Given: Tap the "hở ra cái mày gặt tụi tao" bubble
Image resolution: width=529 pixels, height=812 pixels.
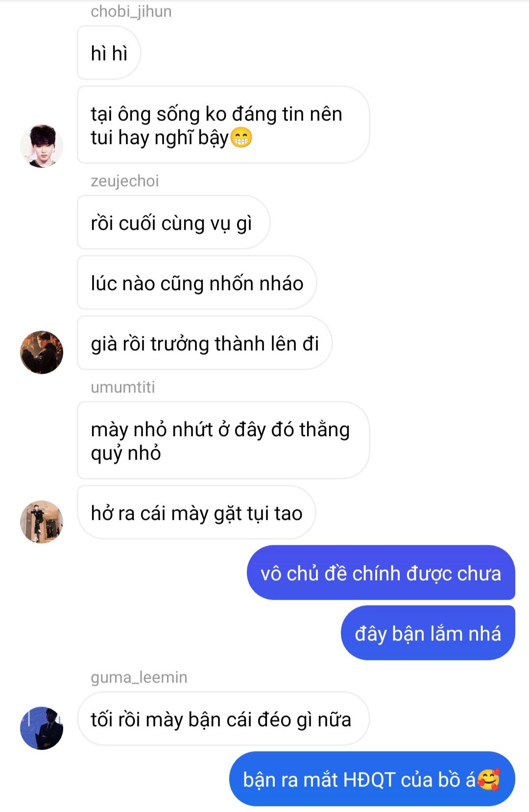Looking at the screenshot, I should (x=196, y=513).
